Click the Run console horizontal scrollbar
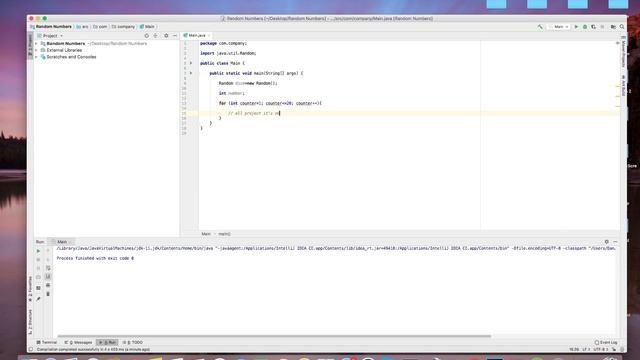640x360 pixels. (274, 336)
